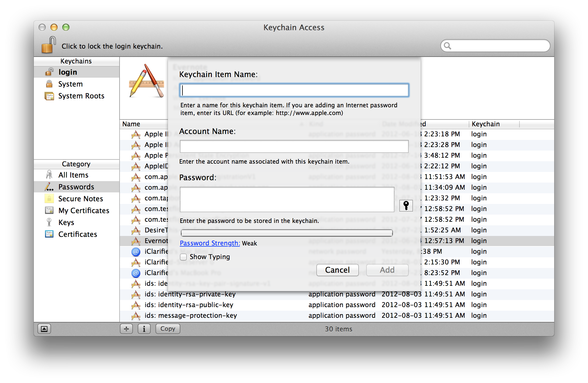Select the My Certificates category icon

click(48, 210)
